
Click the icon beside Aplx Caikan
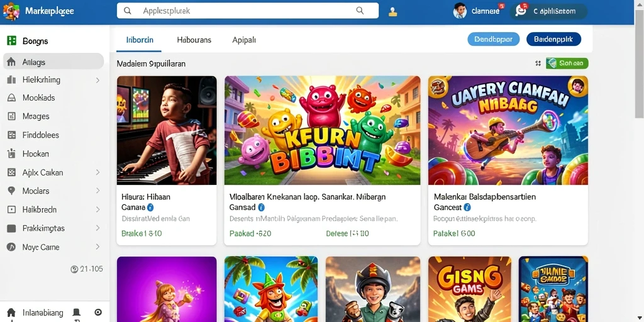pyautogui.click(x=11, y=172)
